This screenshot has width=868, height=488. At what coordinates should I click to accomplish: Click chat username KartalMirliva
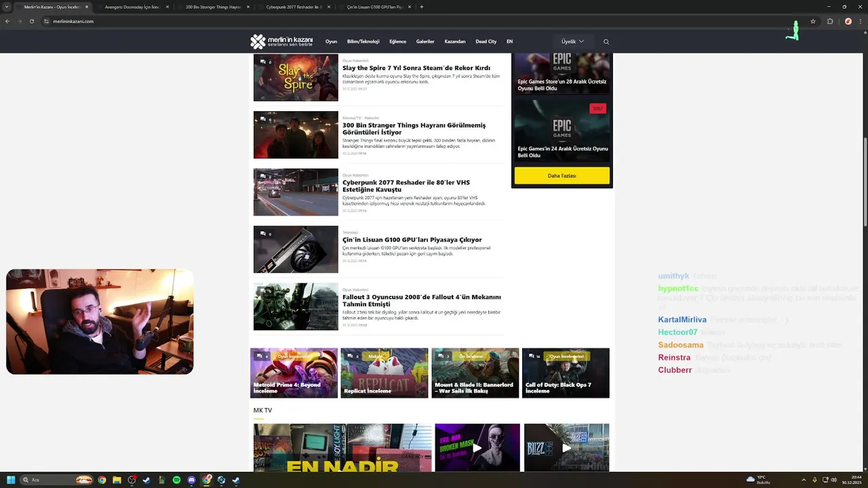click(x=682, y=320)
